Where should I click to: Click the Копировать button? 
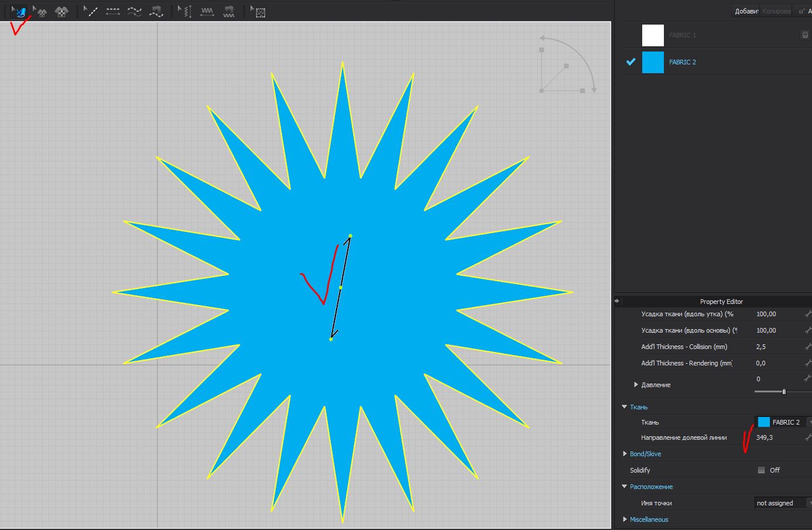[x=776, y=11]
